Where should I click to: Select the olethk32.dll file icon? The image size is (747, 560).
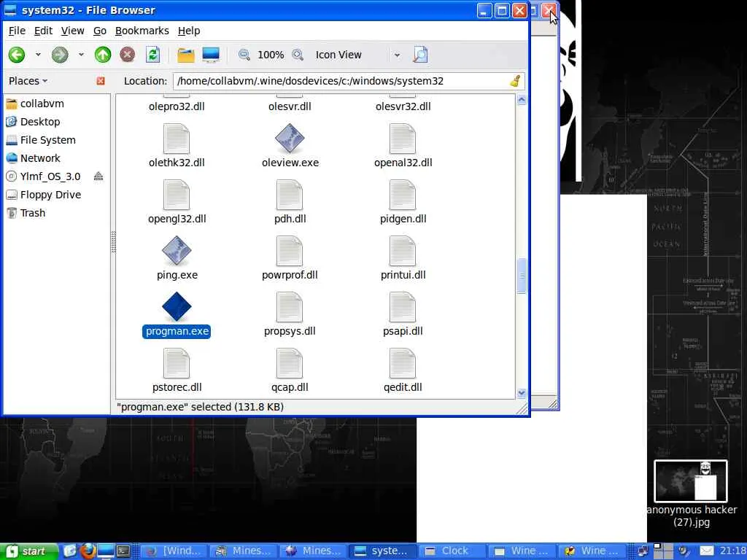click(x=177, y=139)
